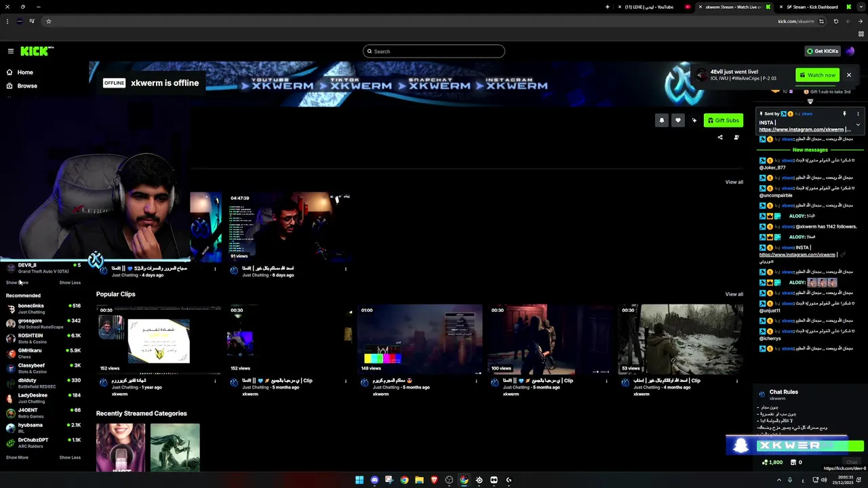Click Show More under Recommended
The image size is (868, 488).
(x=17, y=457)
